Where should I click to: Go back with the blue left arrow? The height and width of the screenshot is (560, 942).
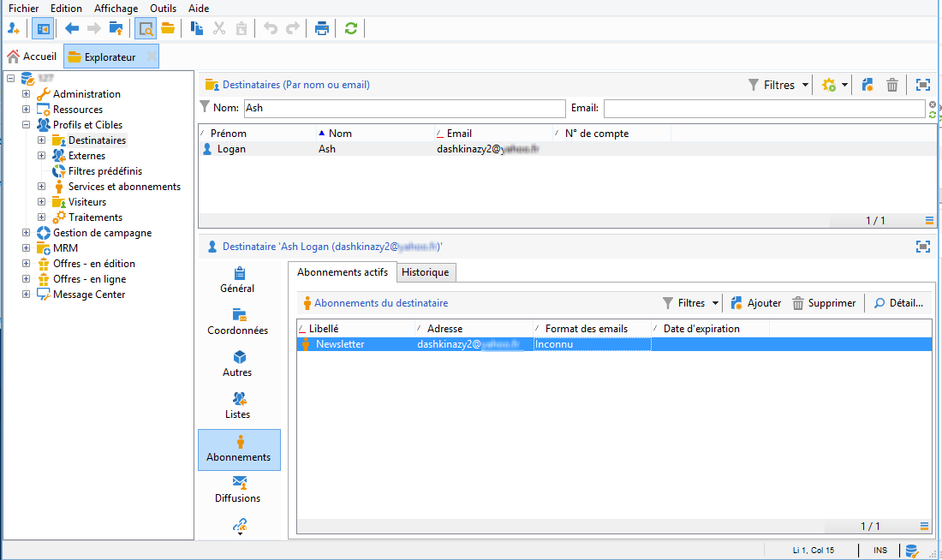pyautogui.click(x=72, y=28)
